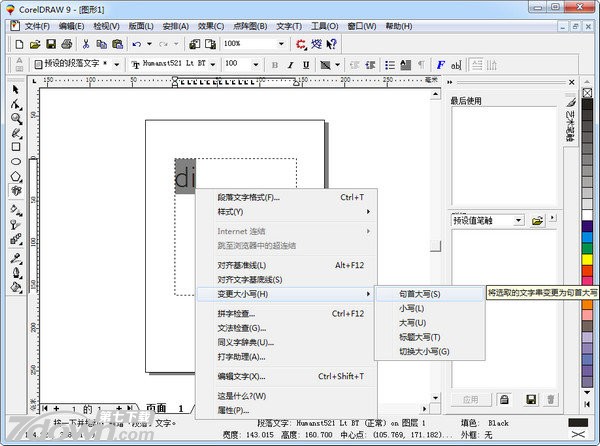Toggle Bold text formatting
Image resolution: width=600 pixels, height=446 pixels.
click(273, 65)
